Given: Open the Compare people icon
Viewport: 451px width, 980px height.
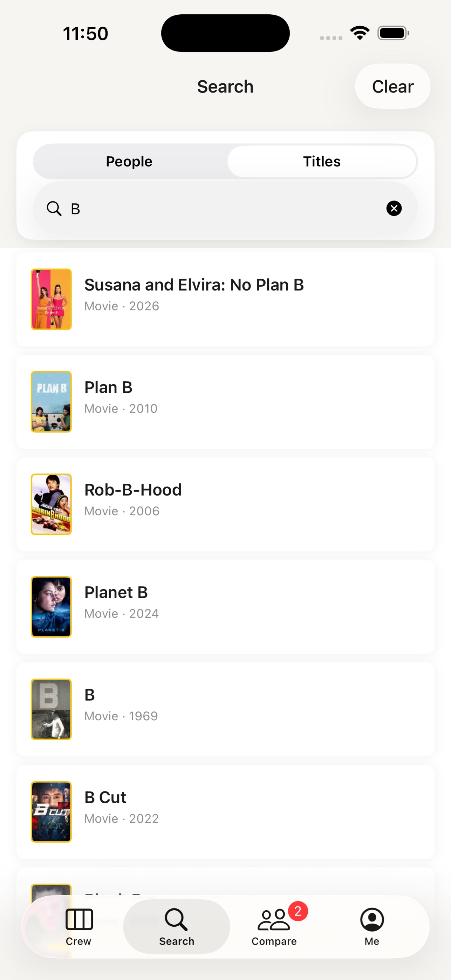Looking at the screenshot, I should click(x=274, y=919).
